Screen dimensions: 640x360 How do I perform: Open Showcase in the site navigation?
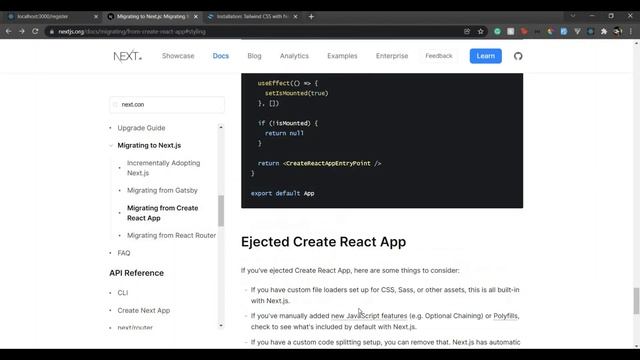click(178, 56)
